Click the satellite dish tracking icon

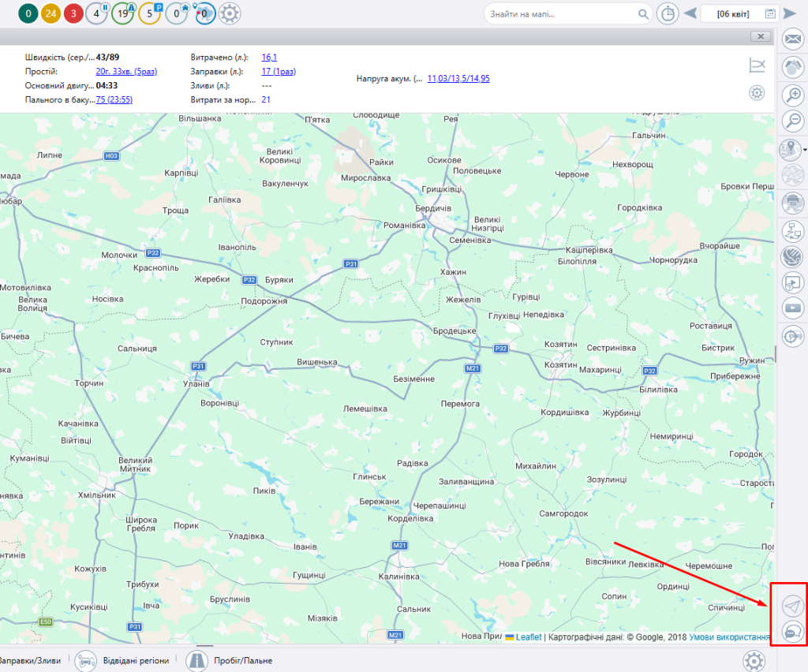(792, 256)
